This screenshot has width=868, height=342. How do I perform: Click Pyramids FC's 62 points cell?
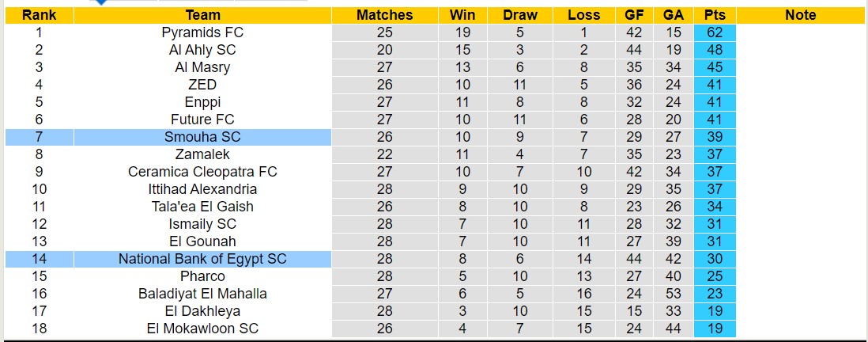tap(715, 32)
